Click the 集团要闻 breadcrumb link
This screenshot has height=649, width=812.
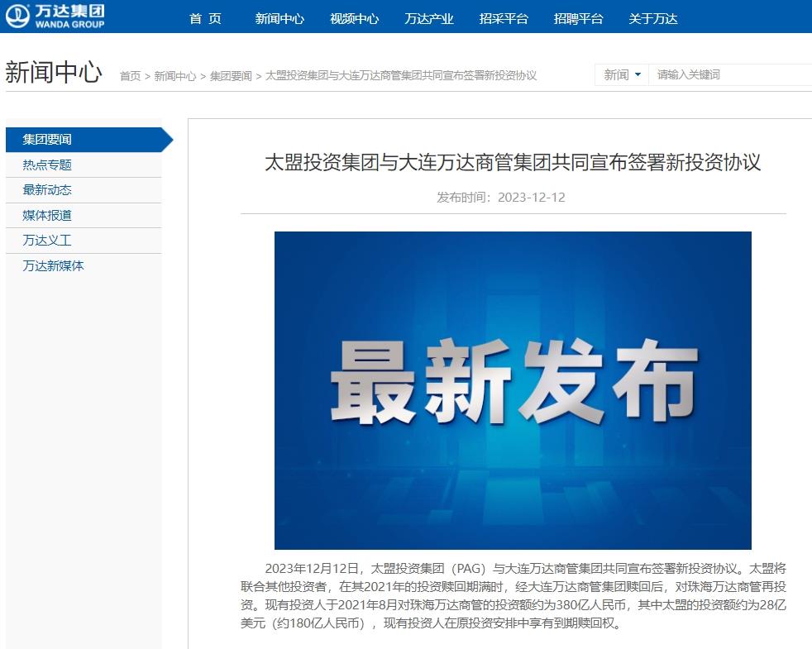coord(231,75)
